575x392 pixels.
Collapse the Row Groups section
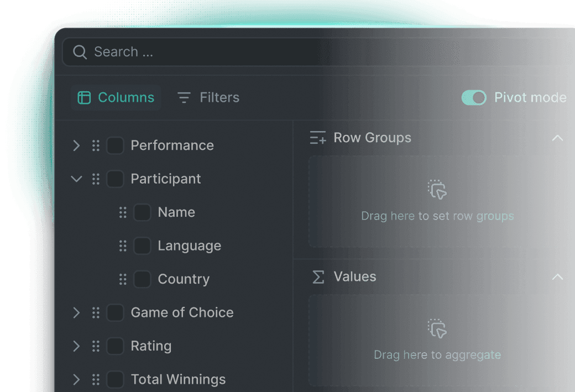click(x=557, y=138)
